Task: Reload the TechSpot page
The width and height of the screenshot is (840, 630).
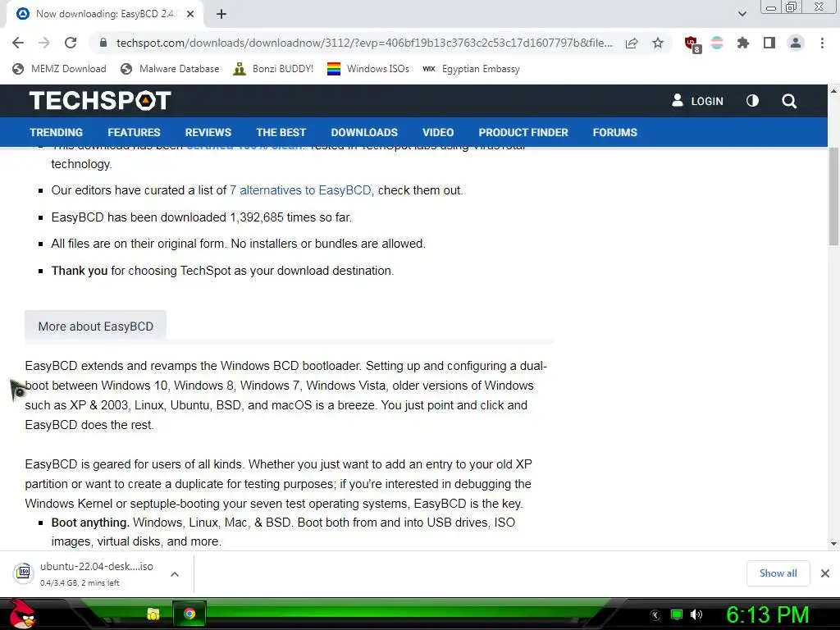Action: (x=71, y=43)
